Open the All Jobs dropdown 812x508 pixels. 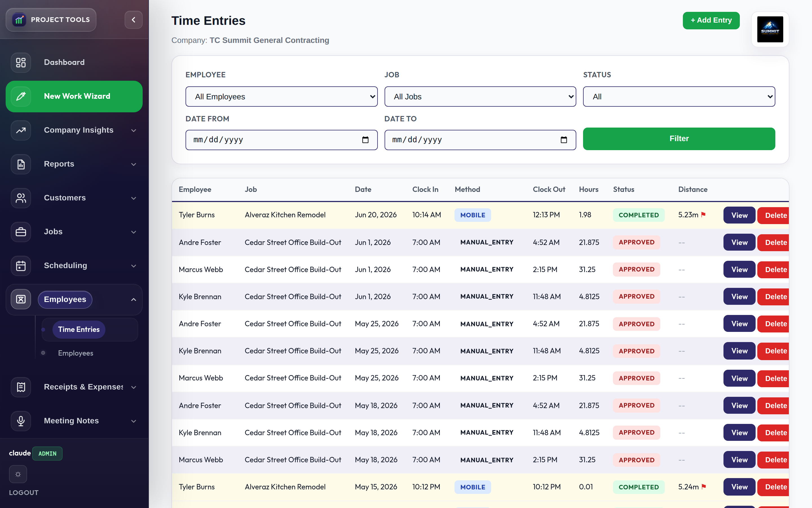pos(480,97)
